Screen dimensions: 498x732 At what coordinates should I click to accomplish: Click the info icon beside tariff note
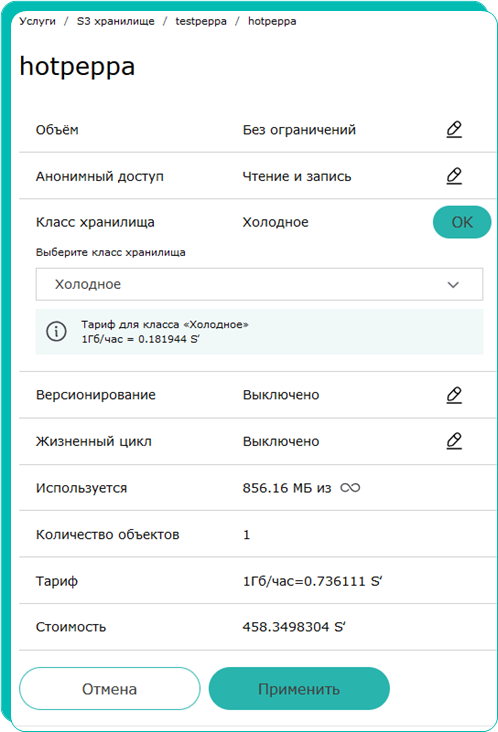(56, 331)
